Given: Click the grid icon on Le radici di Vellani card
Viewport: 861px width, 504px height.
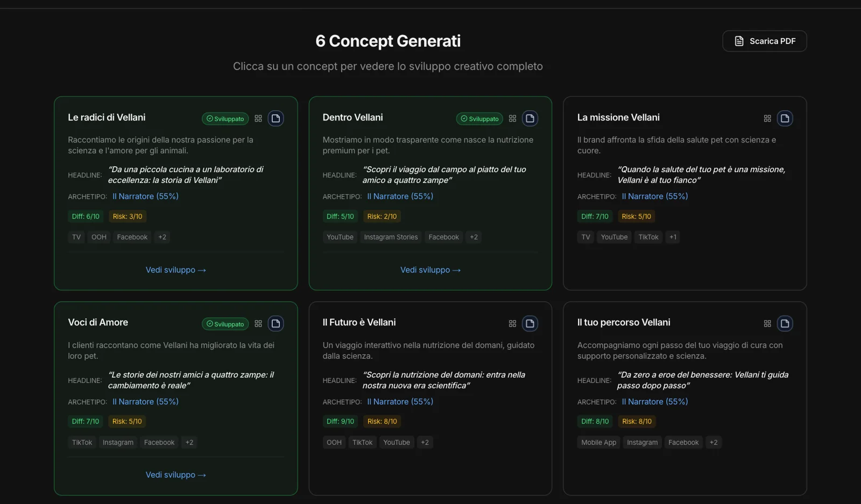Looking at the screenshot, I should click(258, 118).
